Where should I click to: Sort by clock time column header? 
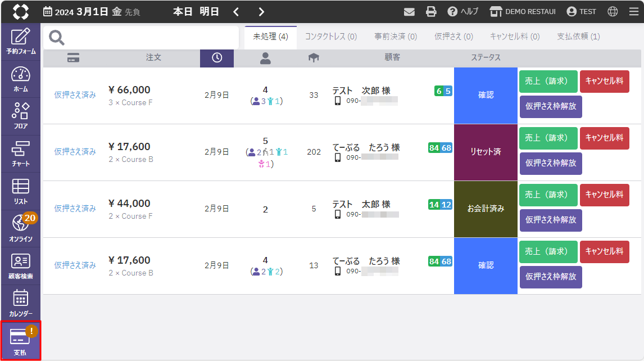[217, 58]
